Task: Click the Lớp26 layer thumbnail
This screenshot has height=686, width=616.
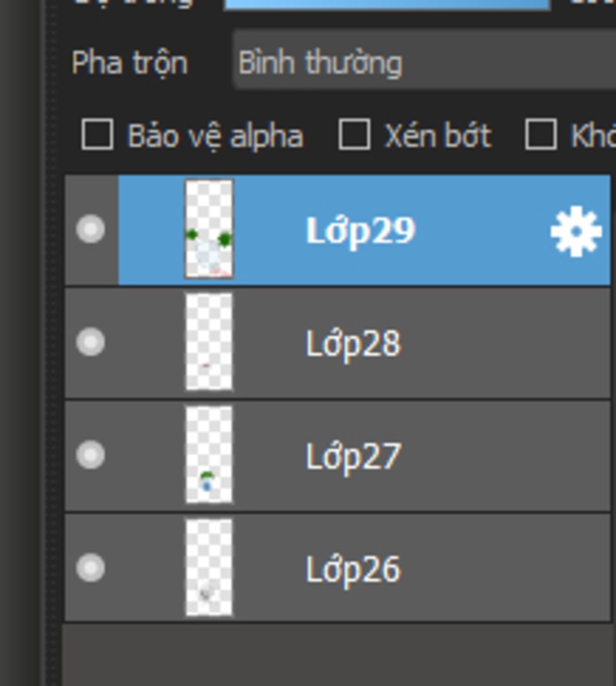Action: tap(209, 568)
